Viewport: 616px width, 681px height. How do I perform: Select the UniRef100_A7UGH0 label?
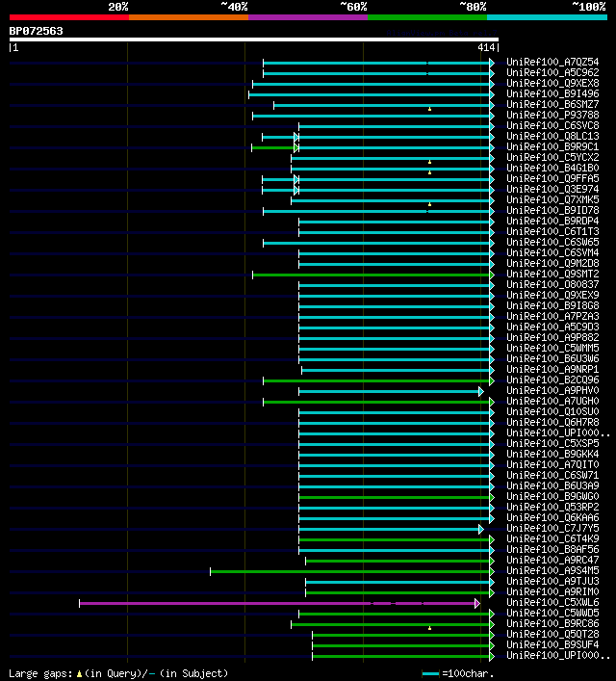tap(552, 401)
